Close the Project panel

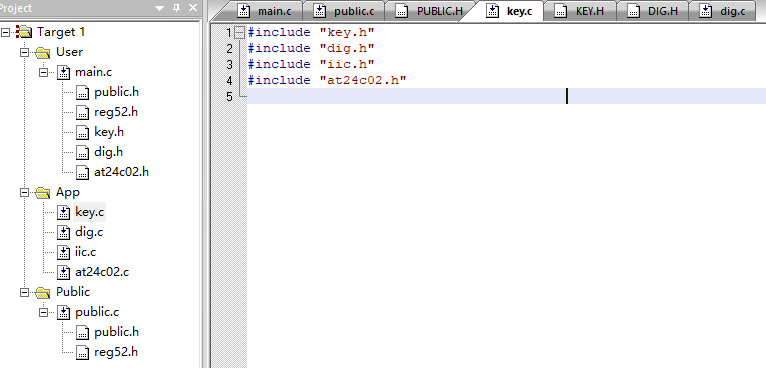193,8
